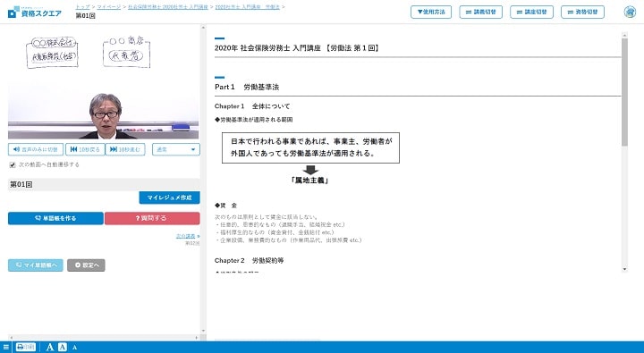Open the hamburger menu in bottom bar
644x353 pixels.
(x=5, y=348)
